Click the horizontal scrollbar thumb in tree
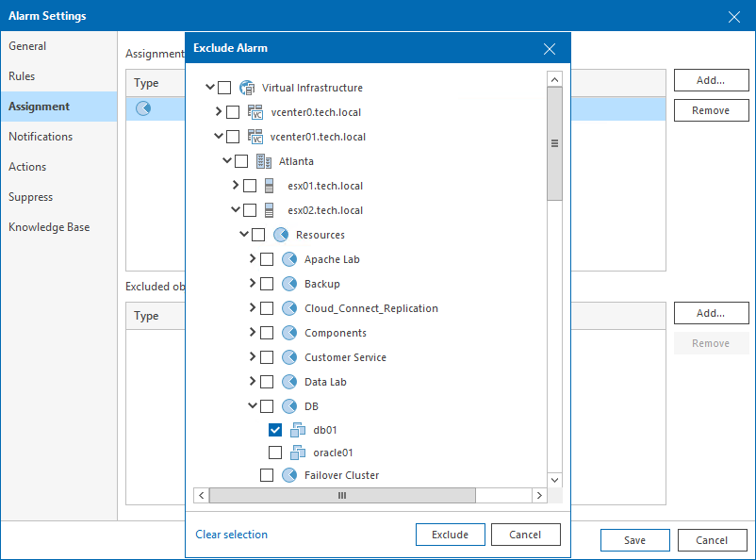The width and height of the screenshot is (756, 560). click(342, 495)
